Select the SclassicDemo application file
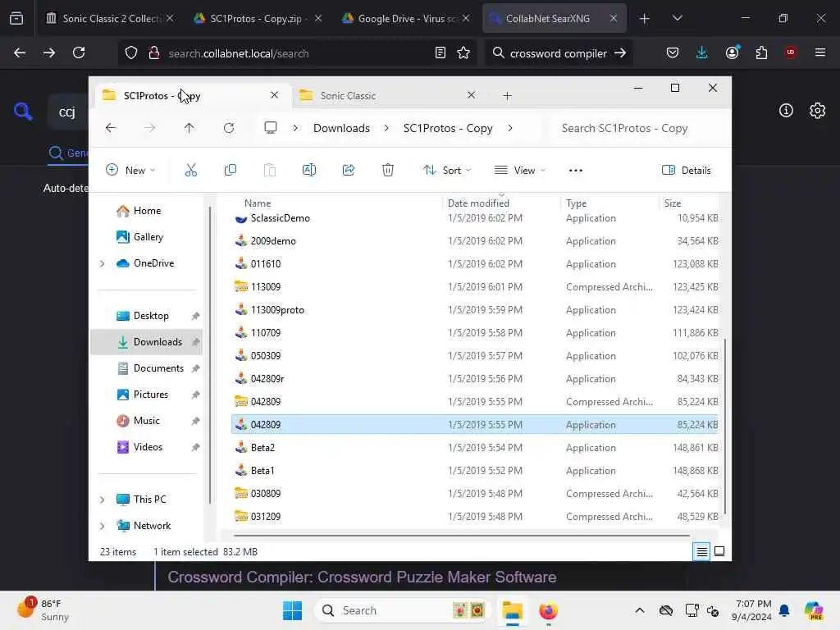The image size is (840, 630). click(476, 218)
